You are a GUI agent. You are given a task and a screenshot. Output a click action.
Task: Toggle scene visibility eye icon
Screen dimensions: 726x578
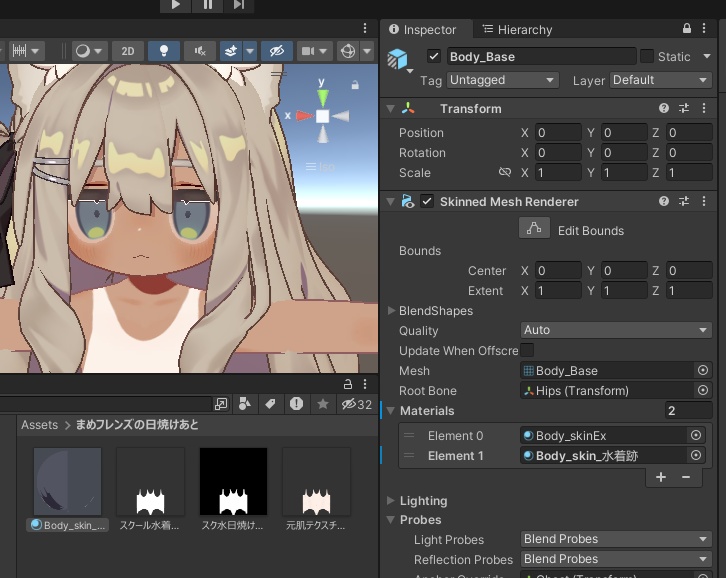click(275, 51)
